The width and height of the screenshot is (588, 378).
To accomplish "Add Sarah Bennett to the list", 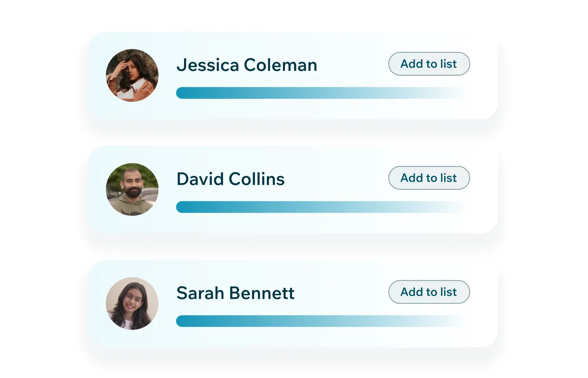I will [429, 292].
